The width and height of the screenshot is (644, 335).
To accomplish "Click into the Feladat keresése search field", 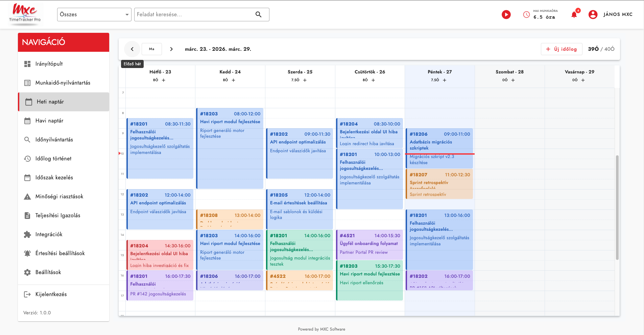I will (194, 15).
